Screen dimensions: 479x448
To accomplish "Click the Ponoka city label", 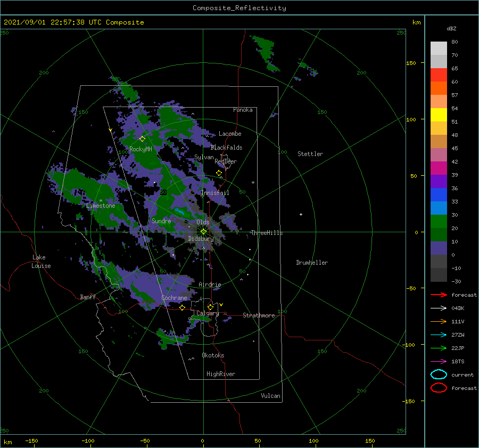I will click(x=243, y=110).
